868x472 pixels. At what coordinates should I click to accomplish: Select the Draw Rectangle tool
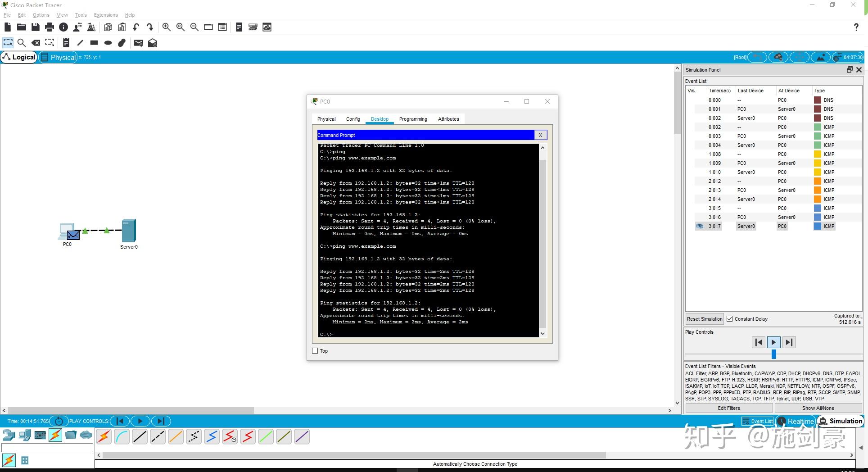click(94, 43)
